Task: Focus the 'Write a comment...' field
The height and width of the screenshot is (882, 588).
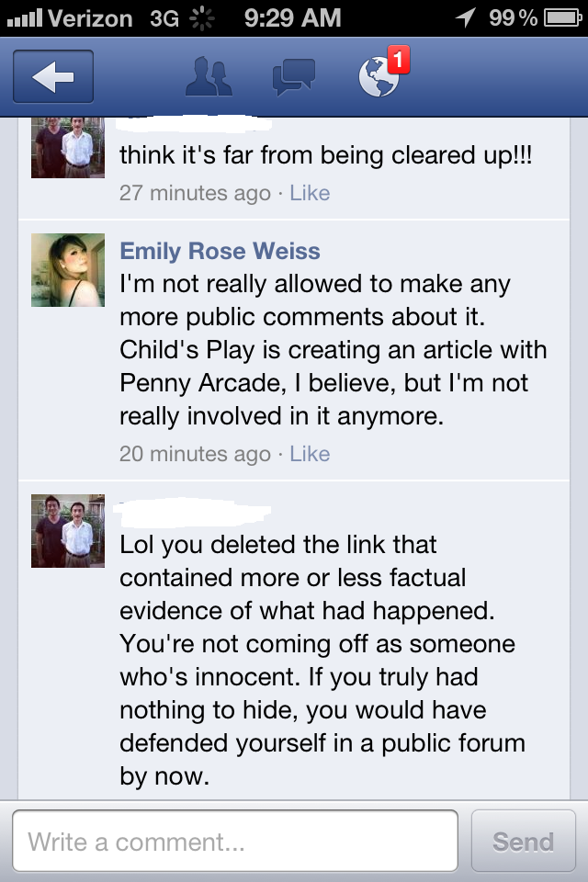Action: [235, 841]
